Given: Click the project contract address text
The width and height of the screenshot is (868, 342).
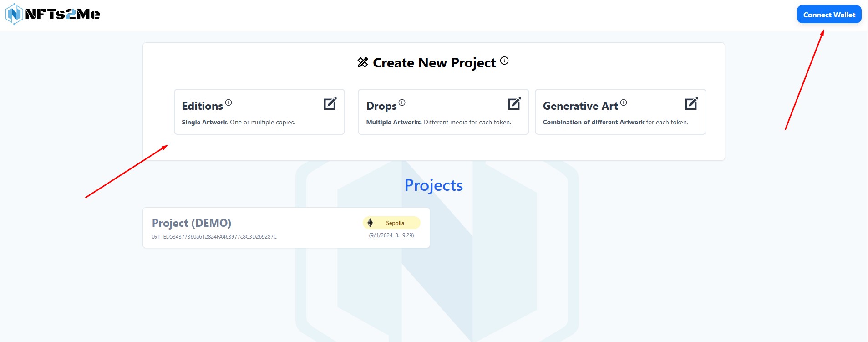Looking at the screenshot, I should (214, 237).
